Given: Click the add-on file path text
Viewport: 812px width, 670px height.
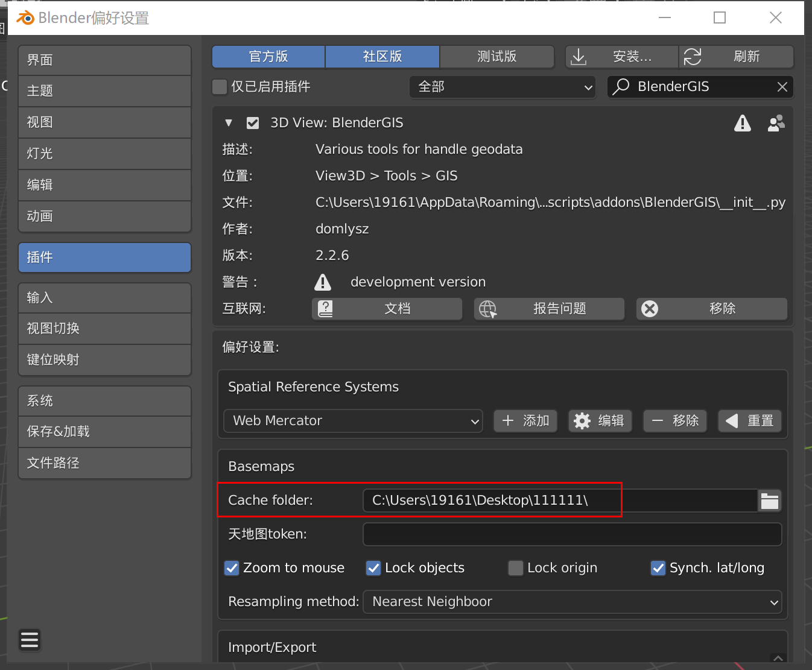Looking at the screenshot, I should coord(550,203).
